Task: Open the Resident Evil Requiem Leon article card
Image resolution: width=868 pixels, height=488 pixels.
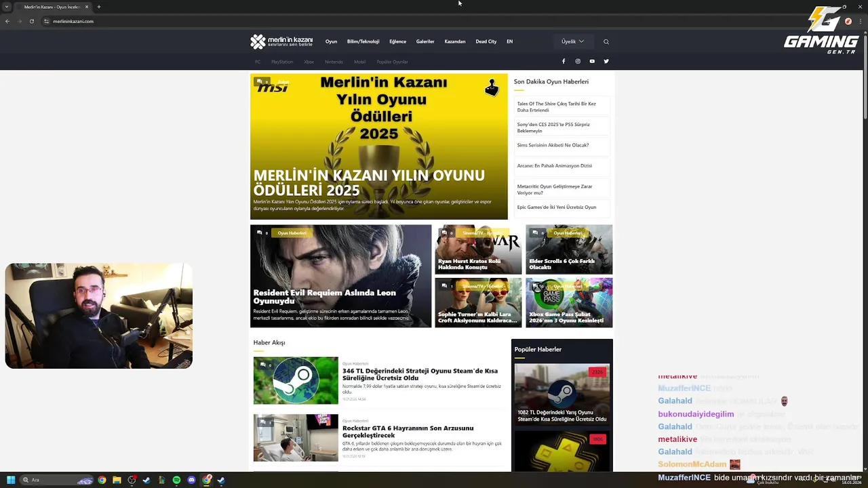Action: coord(340,276)
